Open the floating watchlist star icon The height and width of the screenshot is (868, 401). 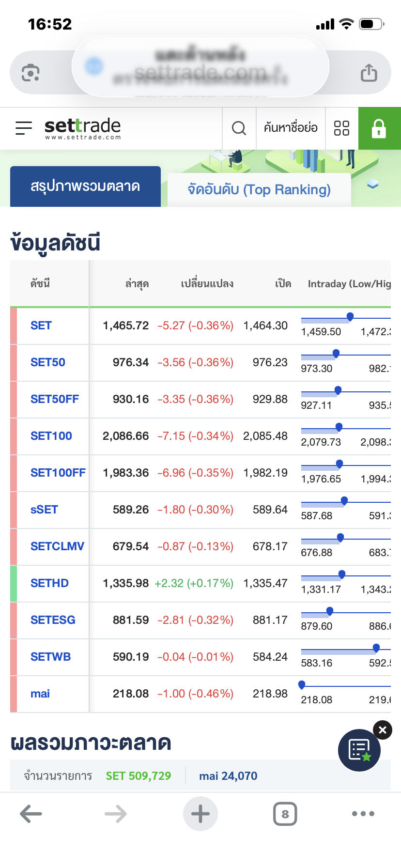[359, 750]
